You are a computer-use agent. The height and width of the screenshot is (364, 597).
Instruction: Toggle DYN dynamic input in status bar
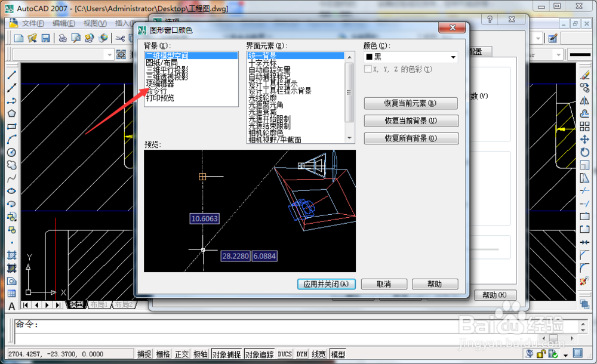302,354
